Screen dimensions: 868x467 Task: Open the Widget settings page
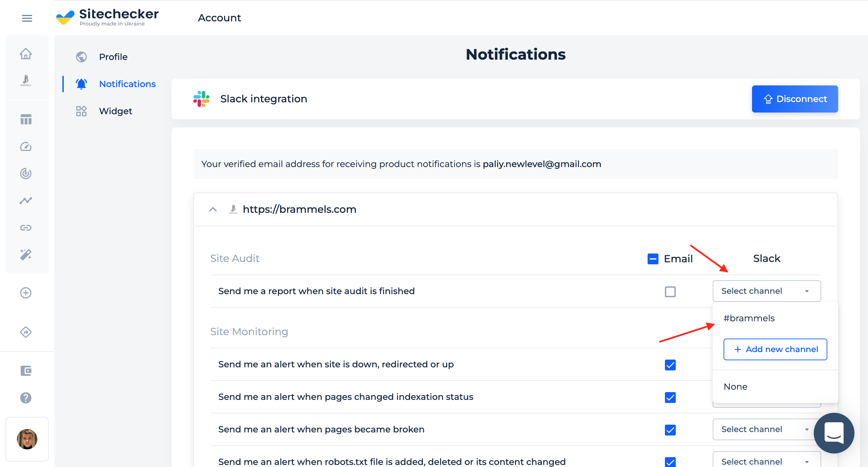[x=116, y=111]
